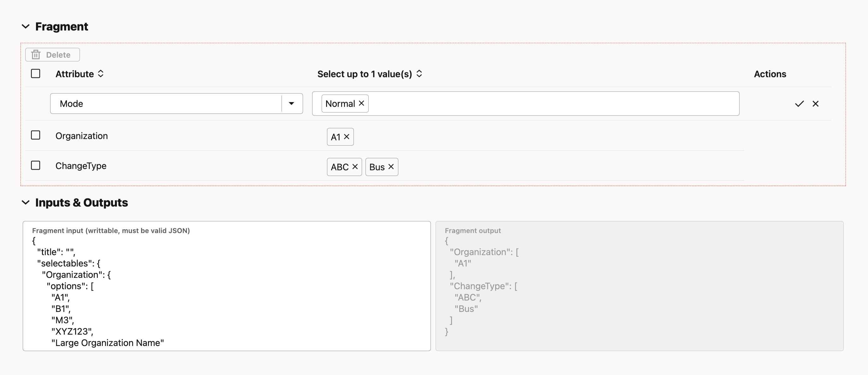Viewport: 868px width, 375px height.
Task: Confirm the row edit with checkmark icon
Action: pos(799,104)
